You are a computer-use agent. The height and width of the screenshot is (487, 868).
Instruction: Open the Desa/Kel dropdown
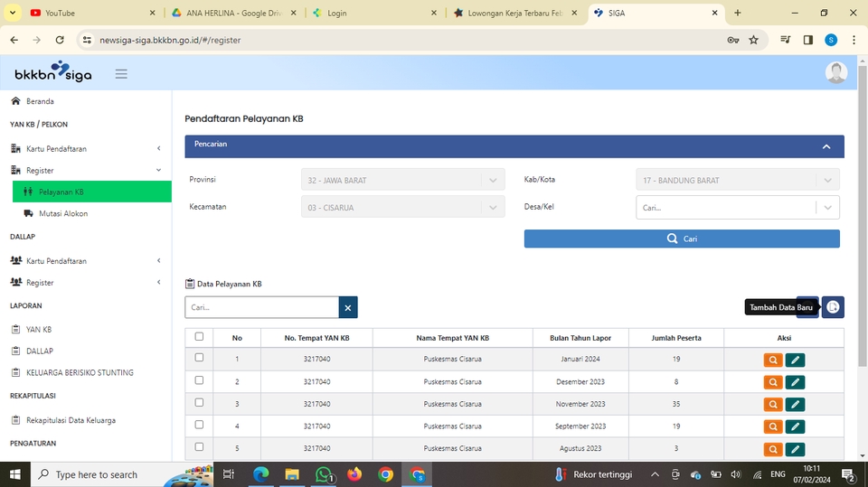pyautogui.click(x=738, y=207)
